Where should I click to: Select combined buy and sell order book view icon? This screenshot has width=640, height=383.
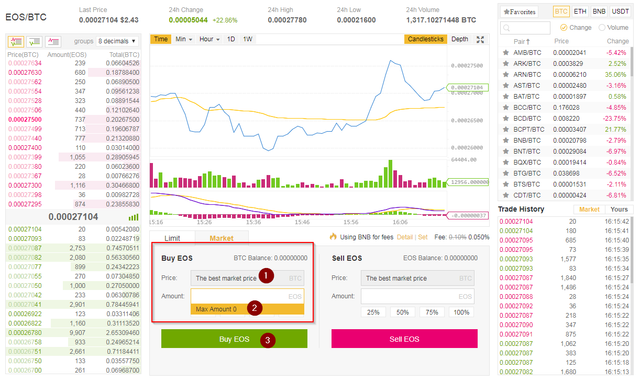pyautogui.click(x=16, y=41)
